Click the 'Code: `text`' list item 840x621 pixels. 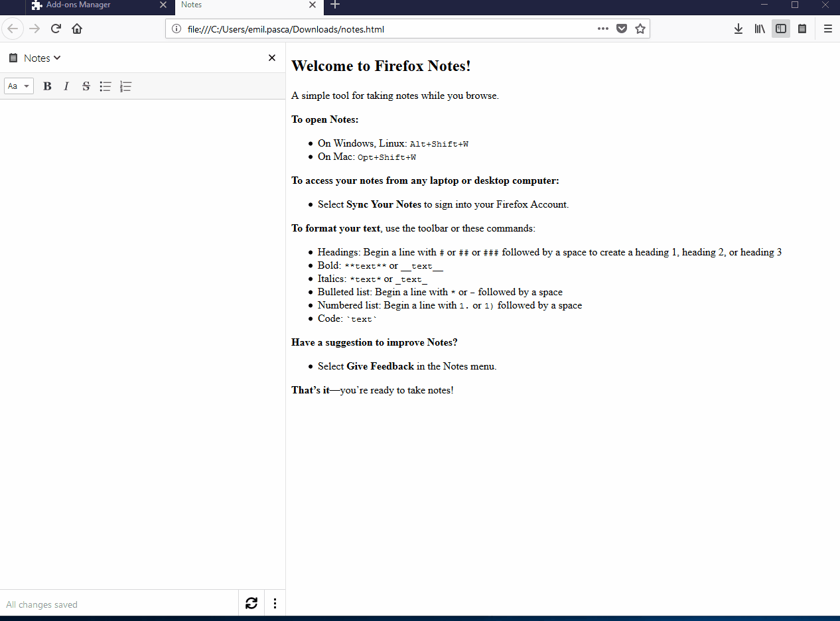(348, 318)
